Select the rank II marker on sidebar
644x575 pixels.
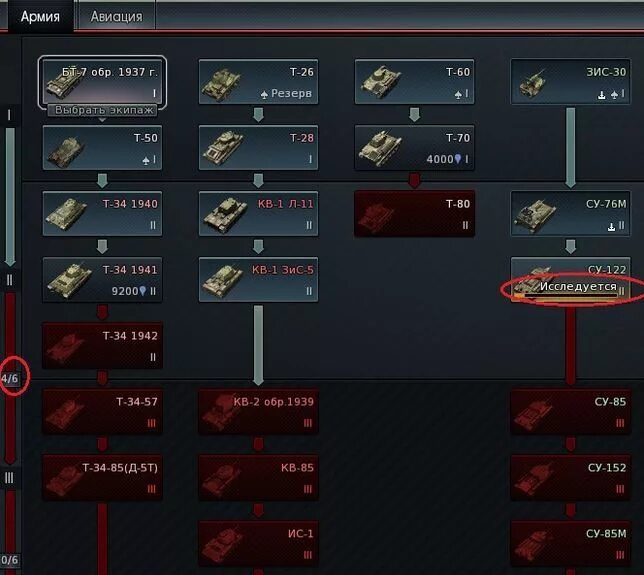tap(9, 280)
